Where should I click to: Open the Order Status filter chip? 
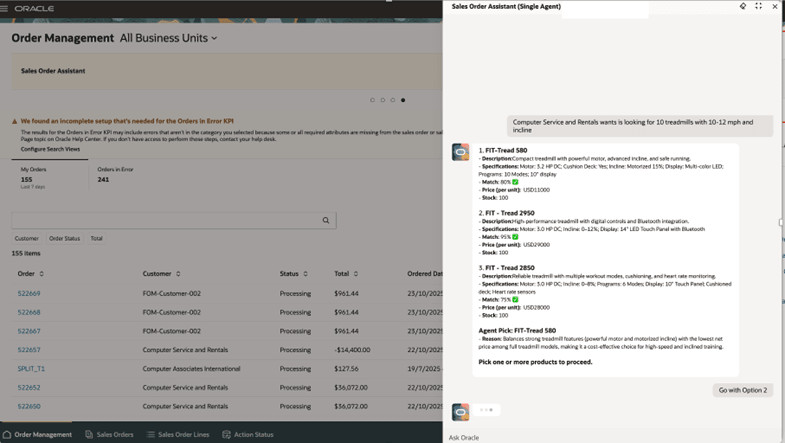click(65, 238)
